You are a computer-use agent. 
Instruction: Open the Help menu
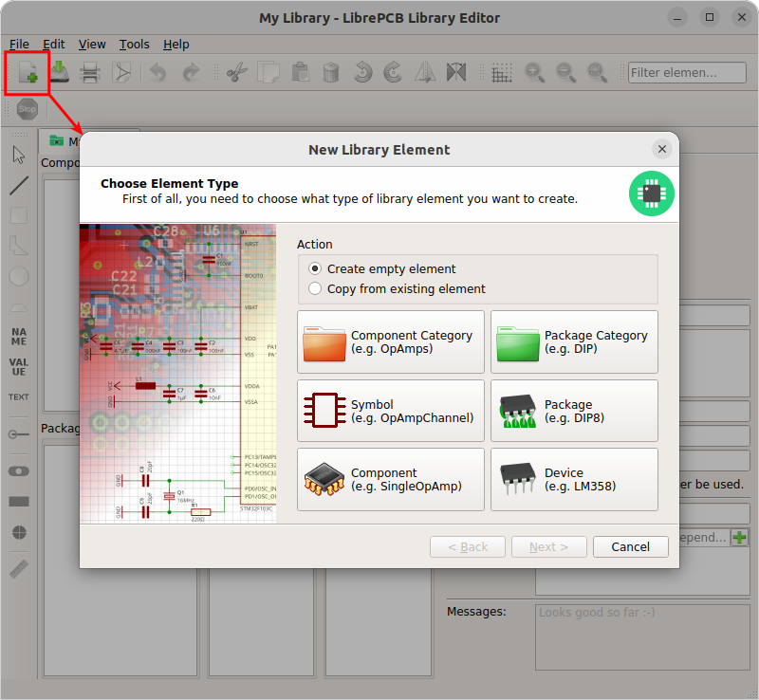[176, 44]
